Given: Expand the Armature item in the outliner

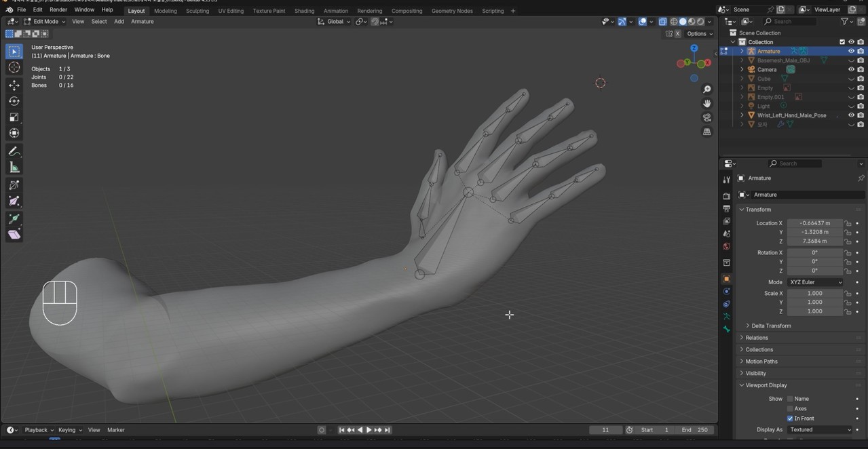Looking at the screenshot, I should coord(741,51).
